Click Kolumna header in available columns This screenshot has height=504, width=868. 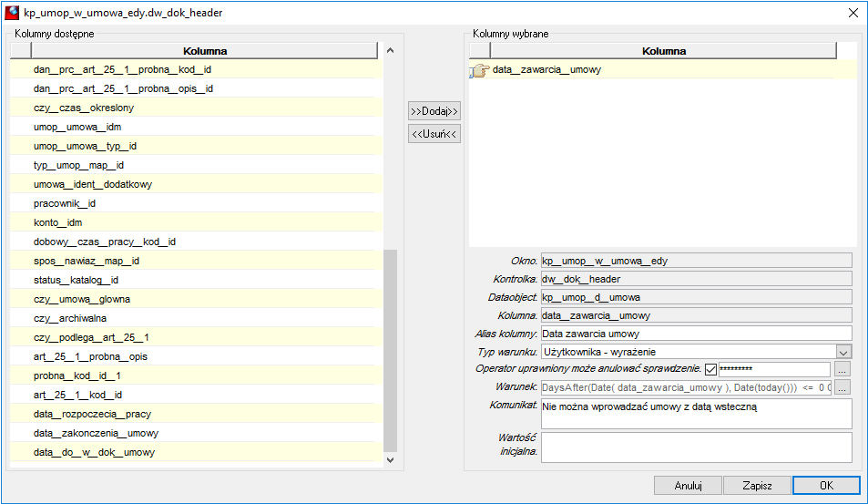point(205,51)
